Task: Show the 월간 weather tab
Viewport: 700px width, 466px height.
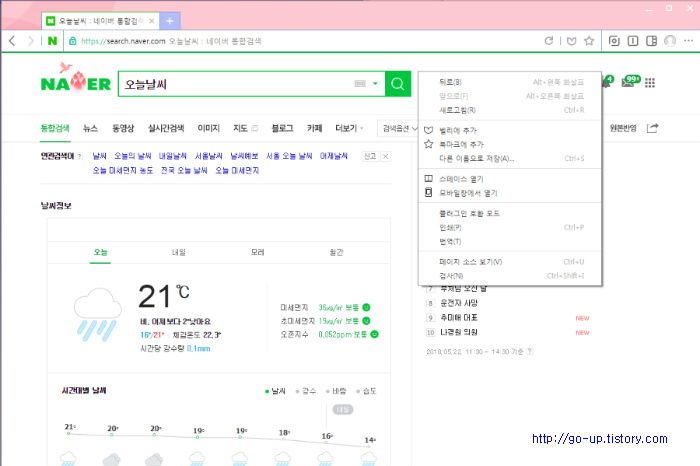Action: 336,252
